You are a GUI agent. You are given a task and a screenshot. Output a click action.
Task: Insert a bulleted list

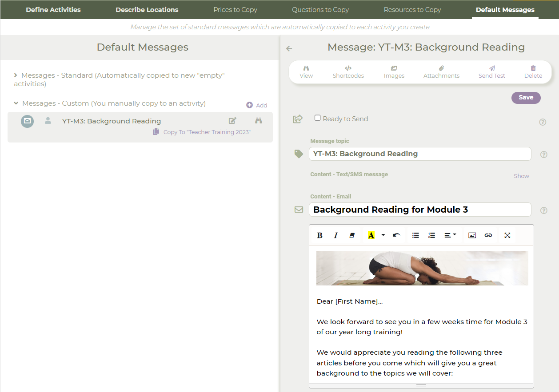click(x=416, y=235)
